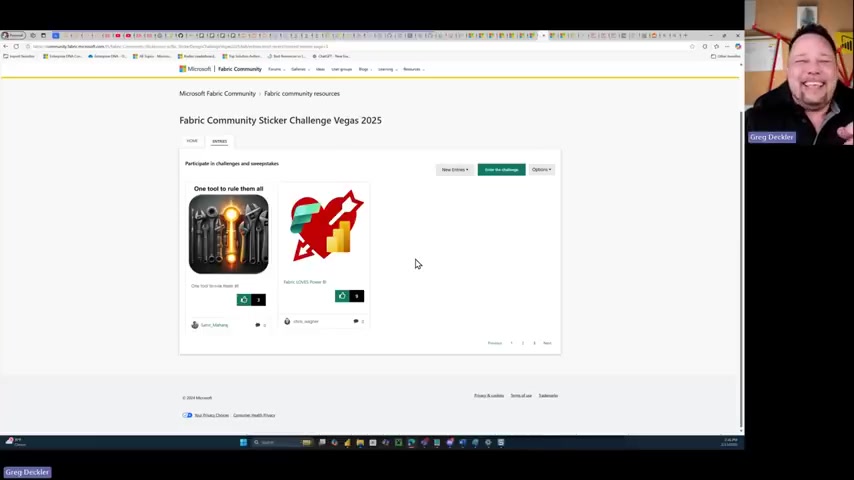854x480 pixels.
Task: Open the Trademarks footer link
Action: pyautogui.click(x=548, y=396)
